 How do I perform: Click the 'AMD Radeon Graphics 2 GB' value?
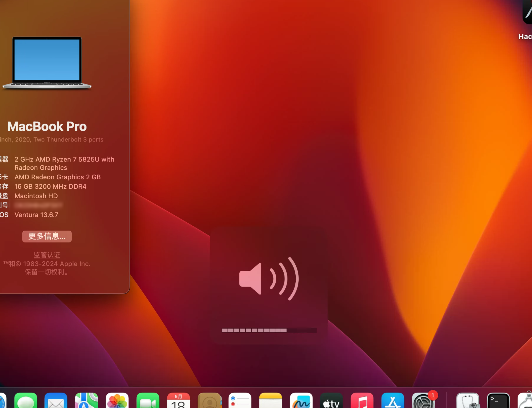click(x=58, y=177)
